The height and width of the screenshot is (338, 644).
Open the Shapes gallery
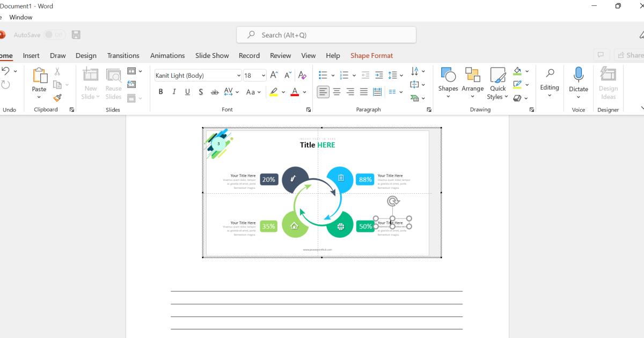[x=448, y=83]
